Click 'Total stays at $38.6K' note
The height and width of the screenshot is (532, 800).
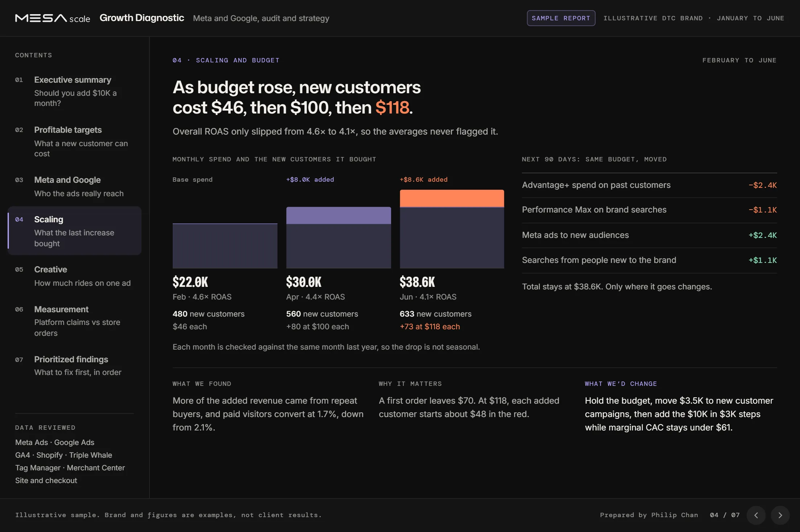point(617,287)
